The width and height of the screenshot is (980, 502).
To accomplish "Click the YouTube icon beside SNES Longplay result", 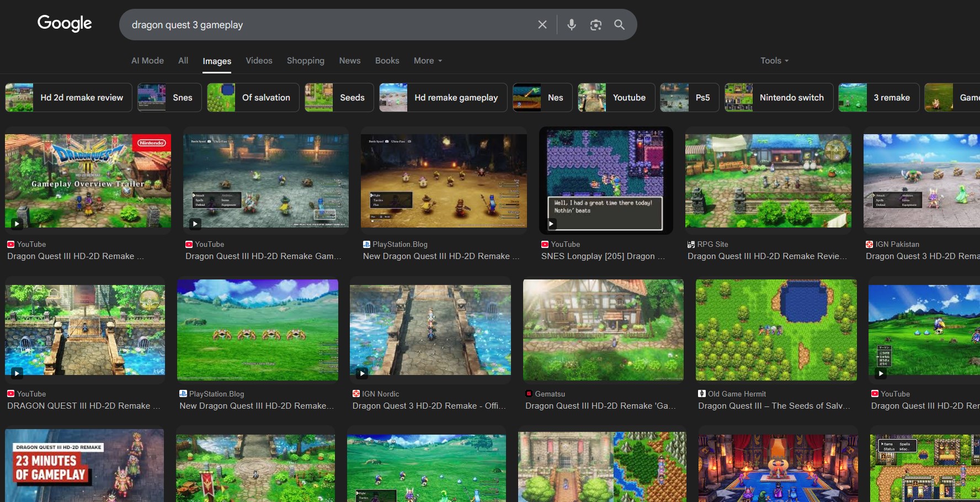I will tap(545, 244).
